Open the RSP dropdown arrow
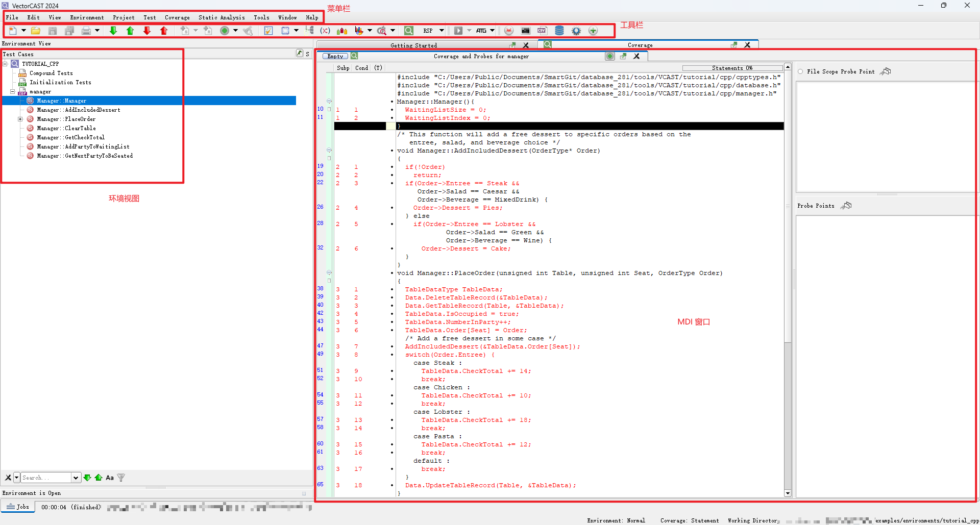 (x=442, y=31)
